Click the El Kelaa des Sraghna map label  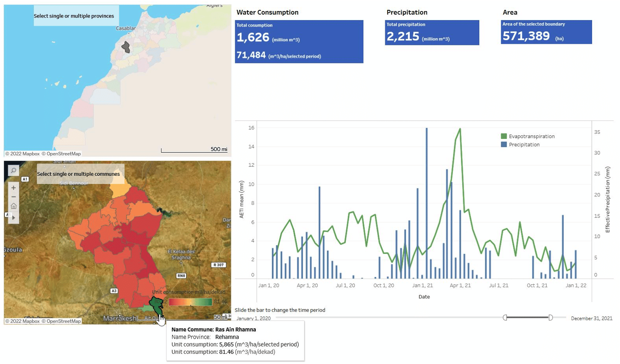pyautogui.click(x=181, y=255)
